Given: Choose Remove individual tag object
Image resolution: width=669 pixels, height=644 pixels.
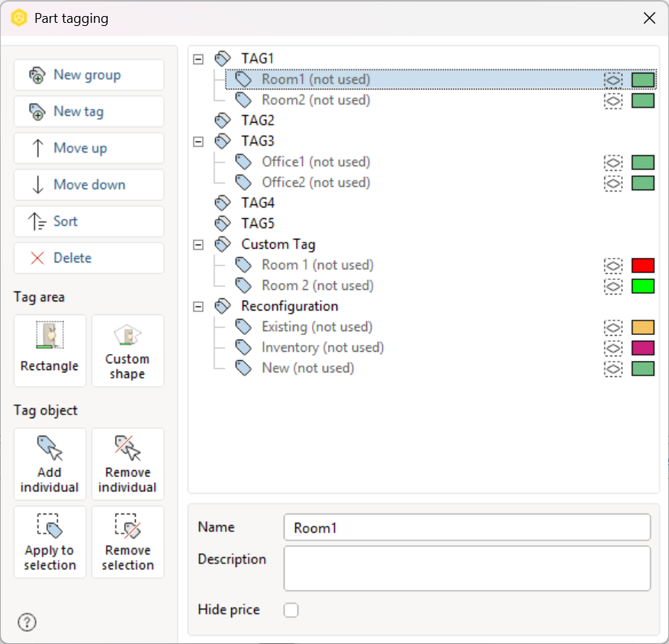Looking at the screenshot, I should click(127, 465).
